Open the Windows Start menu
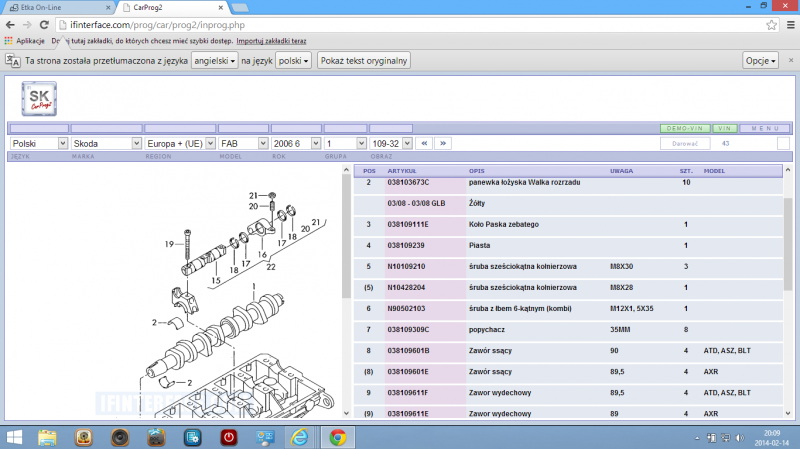 pos(14,437)
